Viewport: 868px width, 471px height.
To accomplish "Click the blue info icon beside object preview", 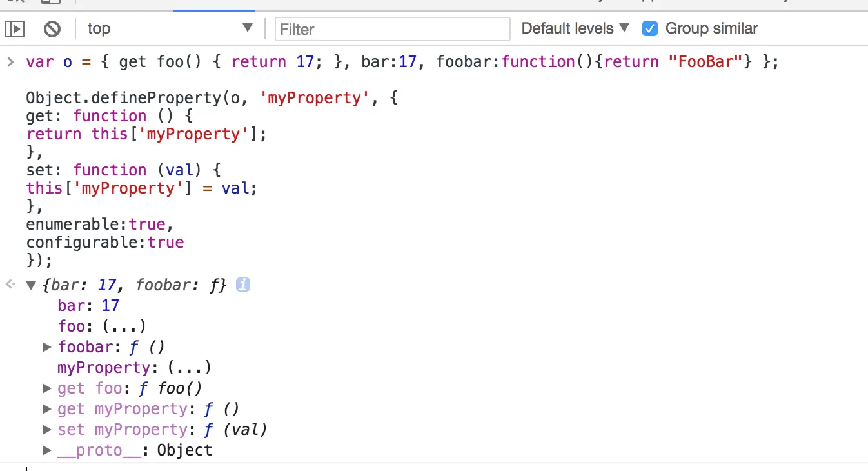I will (x=243, y=285).
